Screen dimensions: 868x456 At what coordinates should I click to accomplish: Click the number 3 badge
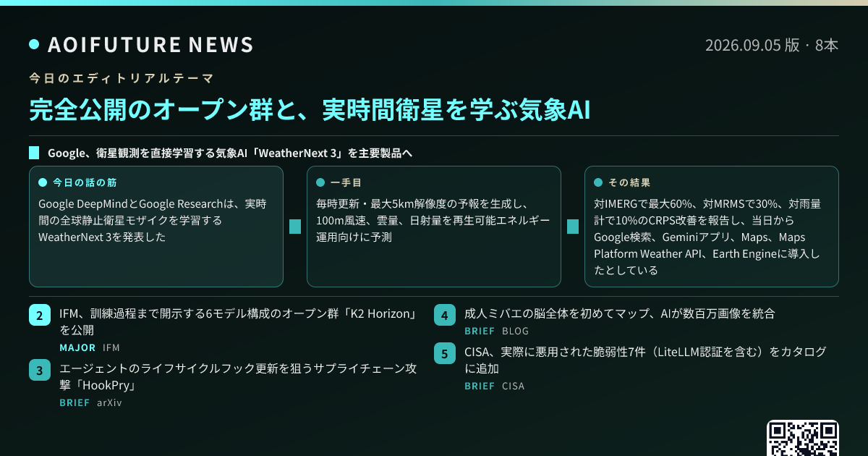point(40,371)
